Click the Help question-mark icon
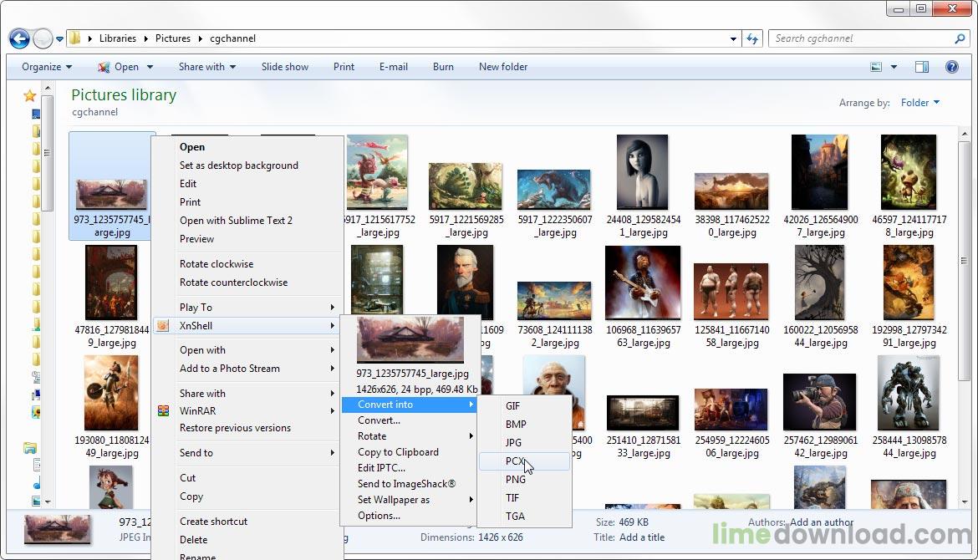Viewport: 978px width, 560px height. (x=951, y=67)
